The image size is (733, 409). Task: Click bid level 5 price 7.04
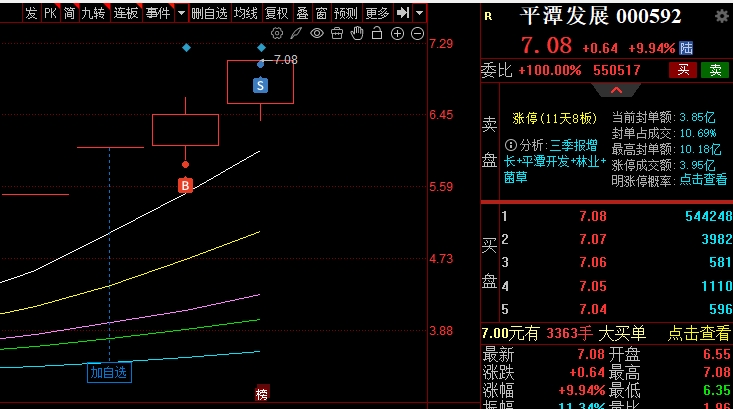click(x=593, y=309)
